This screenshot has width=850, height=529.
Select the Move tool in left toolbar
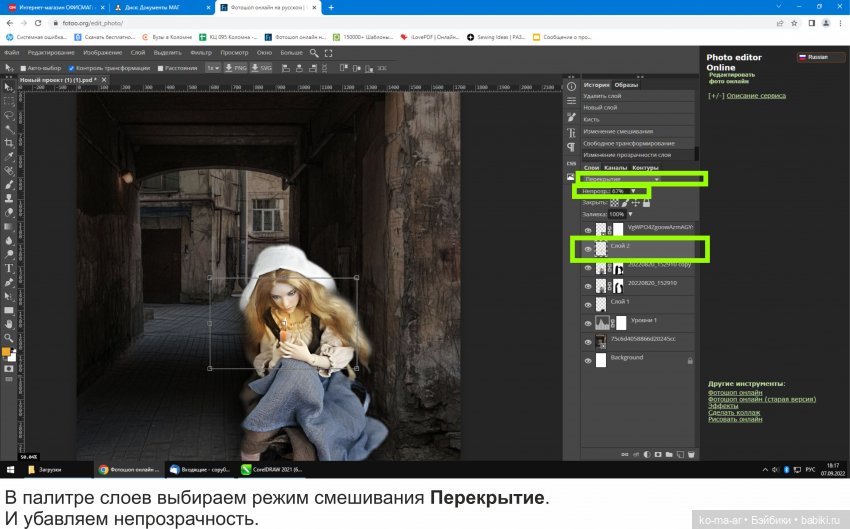9,87
